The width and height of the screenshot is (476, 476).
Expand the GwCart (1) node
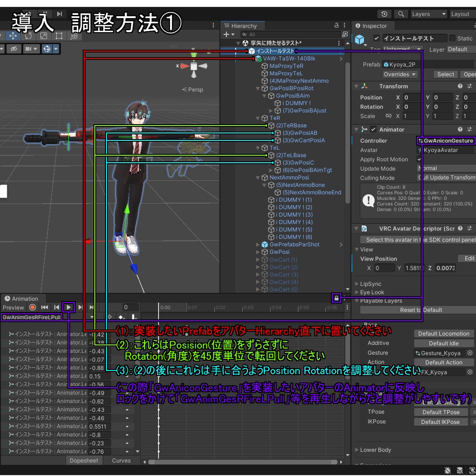coord(258,260)
